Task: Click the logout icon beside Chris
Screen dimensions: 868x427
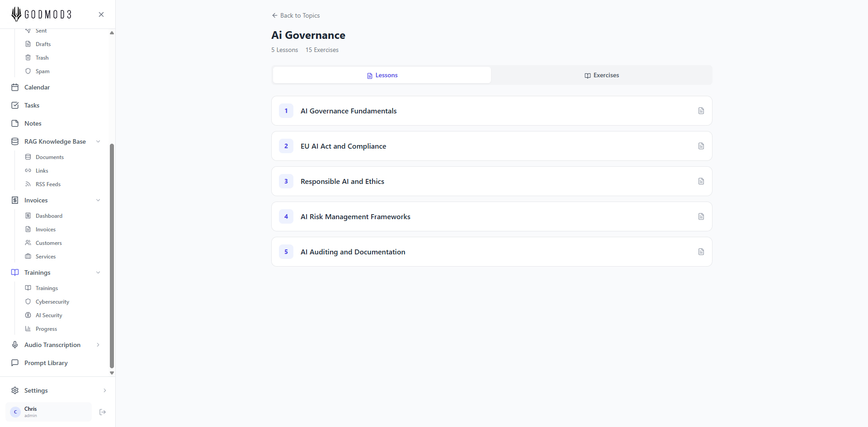Action: pyautogui.click(x=103, y=412)
